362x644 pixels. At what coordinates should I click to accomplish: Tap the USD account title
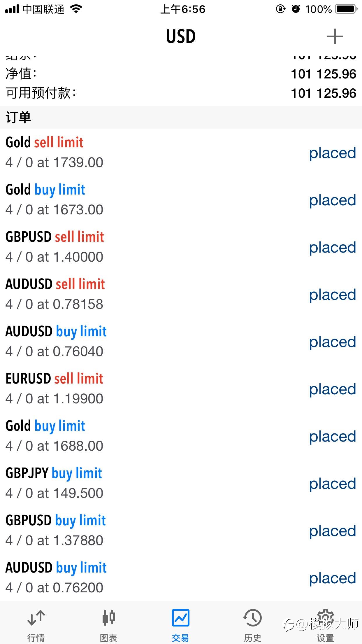(181, 36)
